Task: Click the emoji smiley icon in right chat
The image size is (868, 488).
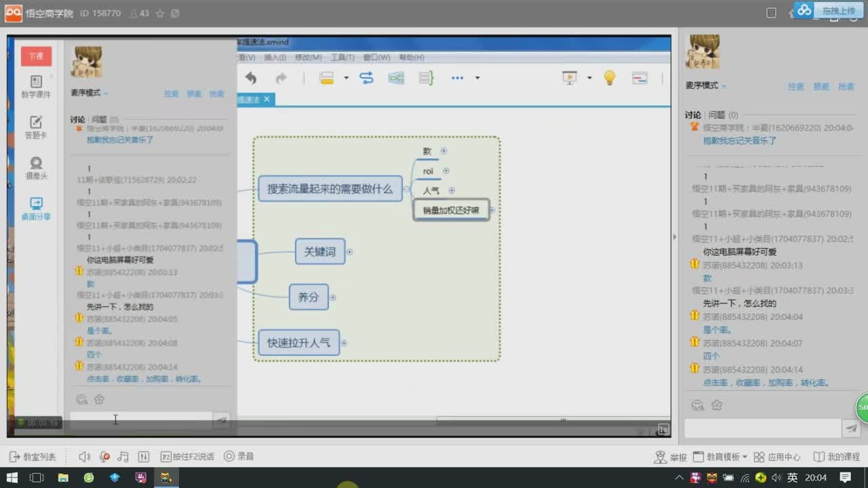Action: (697, 405)
